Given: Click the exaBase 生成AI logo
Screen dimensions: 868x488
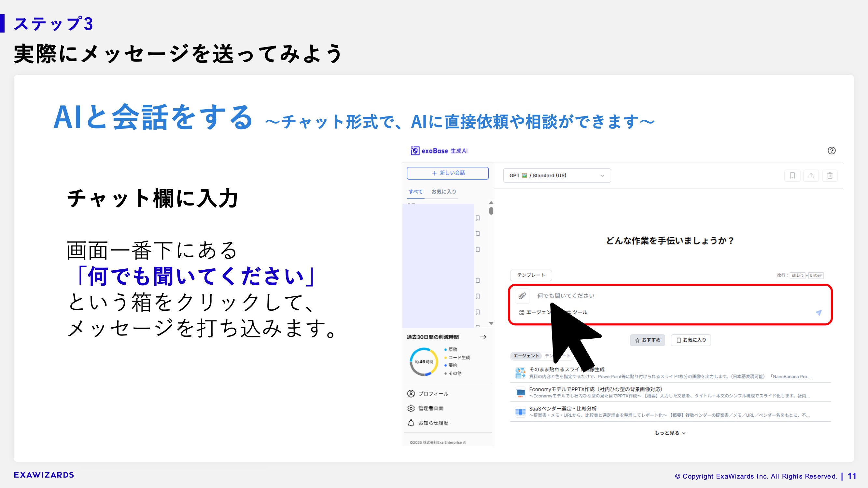Looking at the screenshot, I should (439, 151).
